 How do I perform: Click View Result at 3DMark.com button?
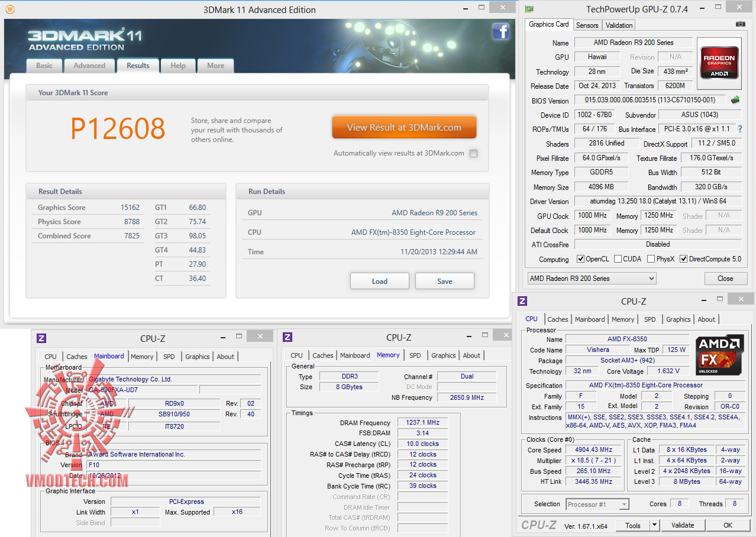[404, 127]
